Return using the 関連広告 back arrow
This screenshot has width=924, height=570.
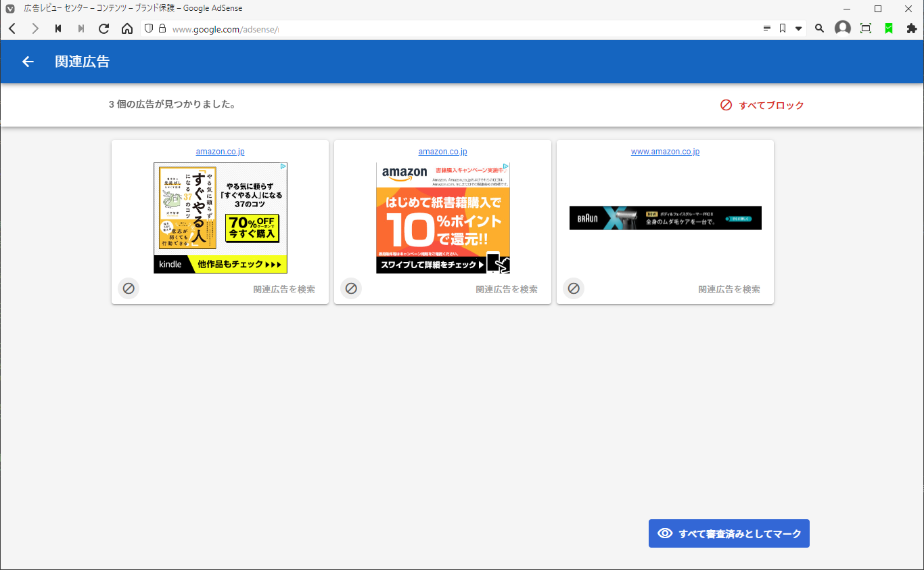point(28,62)
